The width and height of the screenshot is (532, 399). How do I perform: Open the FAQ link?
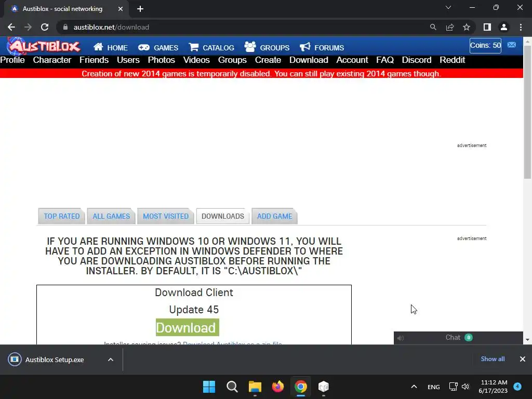[385, 60]
